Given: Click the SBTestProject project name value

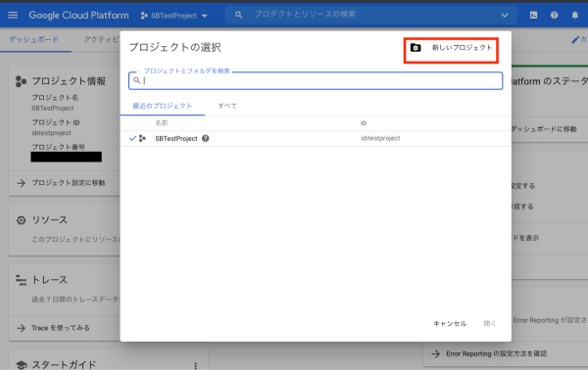Looking at the screenshot, I should [53, 109].
